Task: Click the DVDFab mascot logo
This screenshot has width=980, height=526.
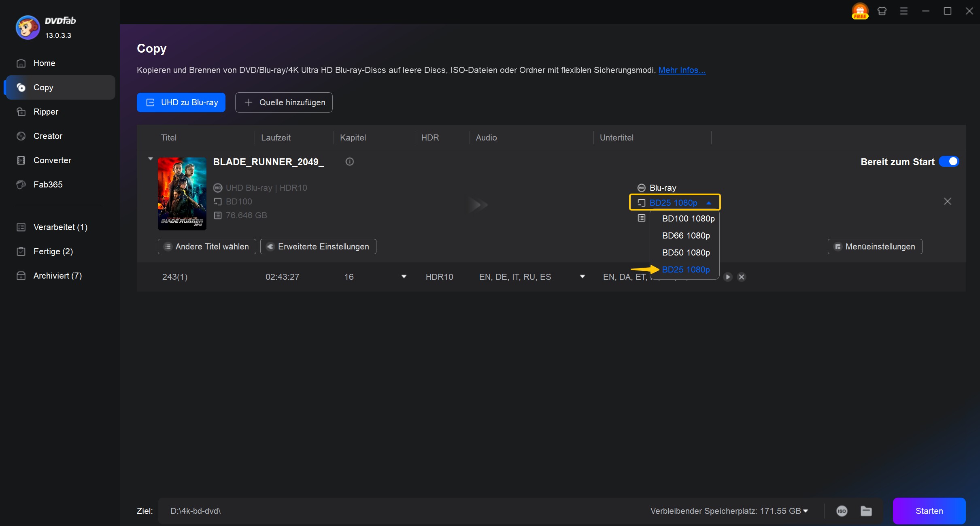Action: (x=28, y=28)
